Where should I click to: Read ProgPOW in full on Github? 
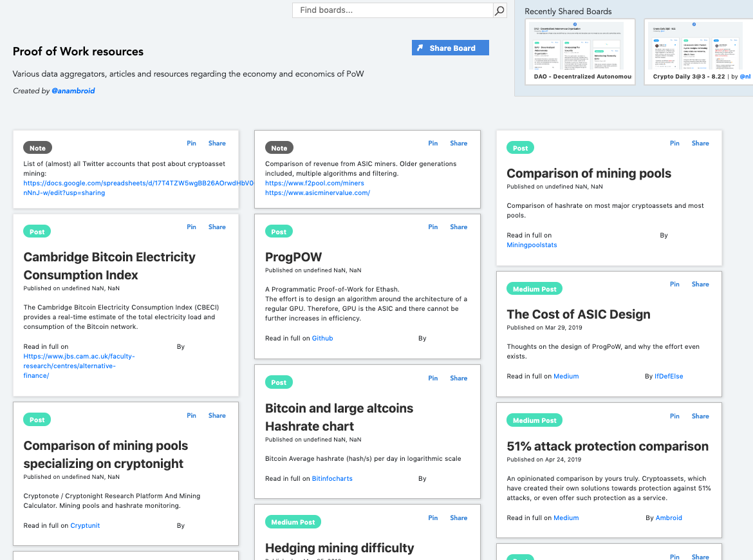coord(322,339)
